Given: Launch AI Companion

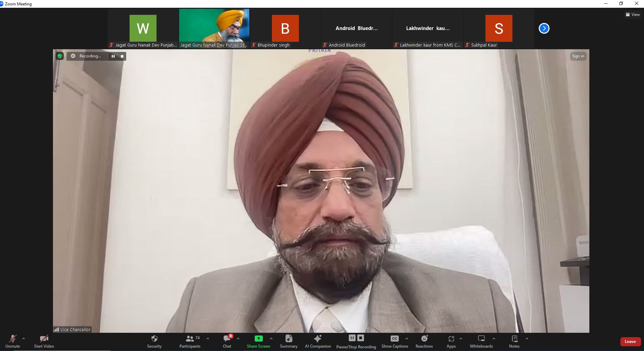Looking at the screenshot, I should pos(318,341).
